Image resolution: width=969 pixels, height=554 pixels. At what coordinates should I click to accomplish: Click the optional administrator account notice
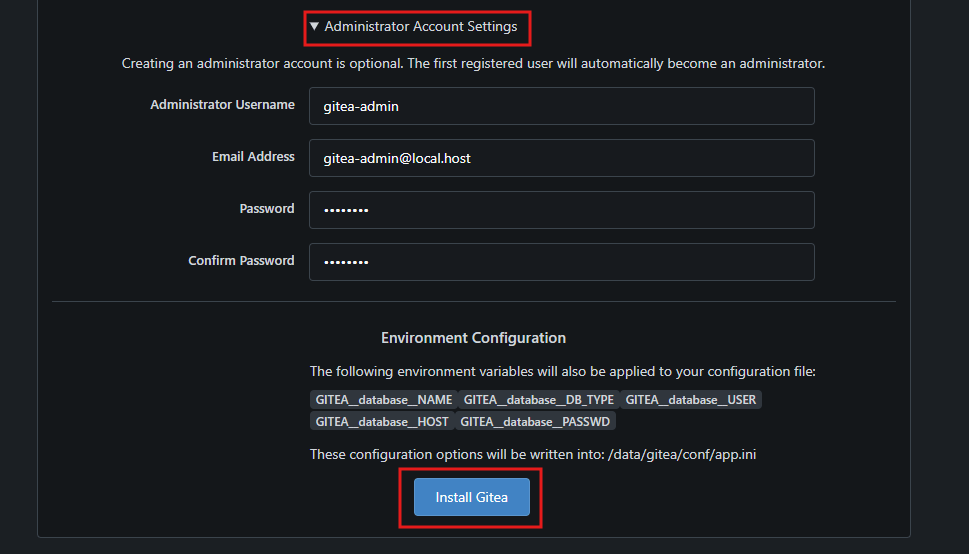click(473, 63)
